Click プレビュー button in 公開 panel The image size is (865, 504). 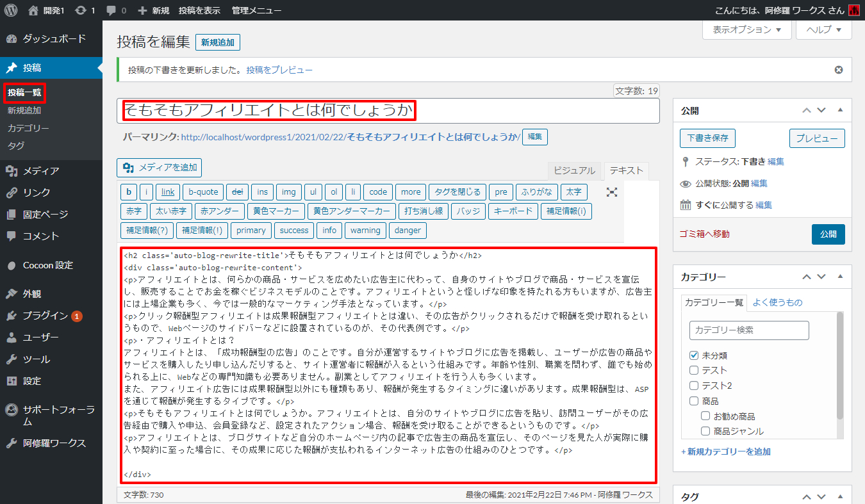pyautogui.click(x=817, y=138)
